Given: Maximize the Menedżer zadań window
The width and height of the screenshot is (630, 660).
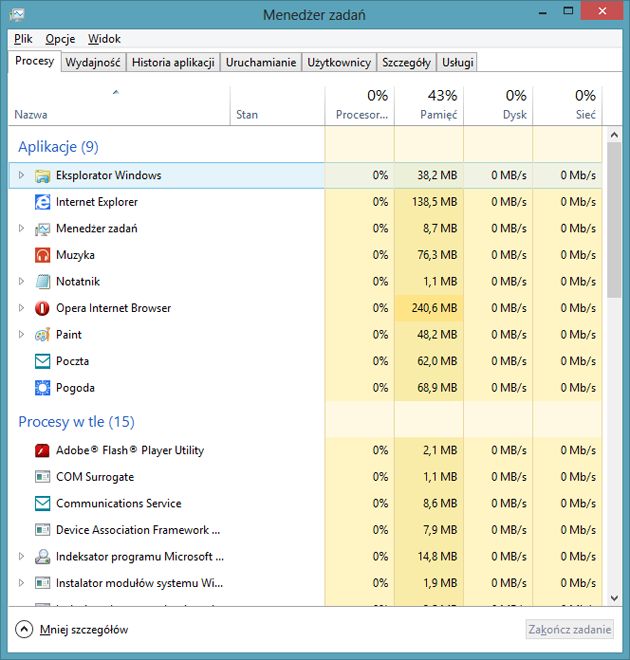Looking at the screenshot, I should (x=568, y=11).
